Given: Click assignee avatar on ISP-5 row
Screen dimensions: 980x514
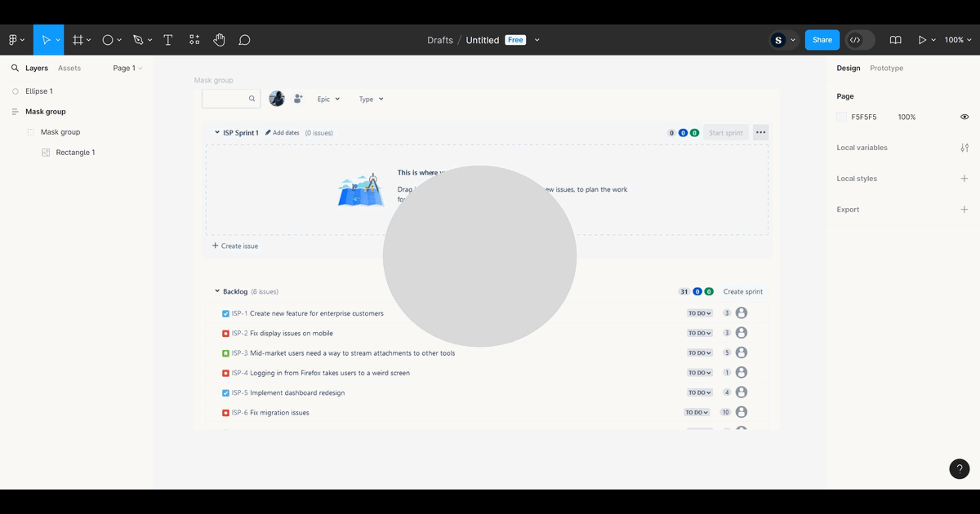Looking at the screenshot, I should (x=742, y=392).
